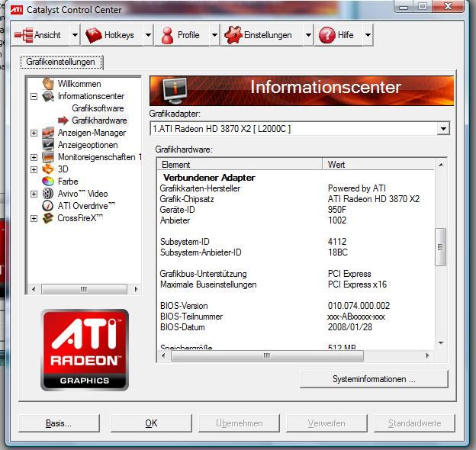Expand the 3D tree node
The height and width of the screenshot is (450, 476).
click(x=34, y=169)
